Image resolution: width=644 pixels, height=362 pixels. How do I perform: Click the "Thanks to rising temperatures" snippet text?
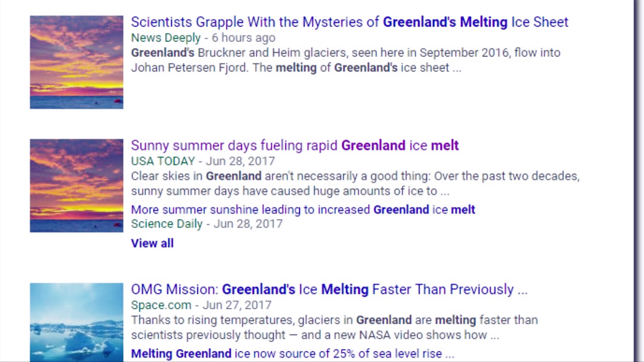point(334,327)
